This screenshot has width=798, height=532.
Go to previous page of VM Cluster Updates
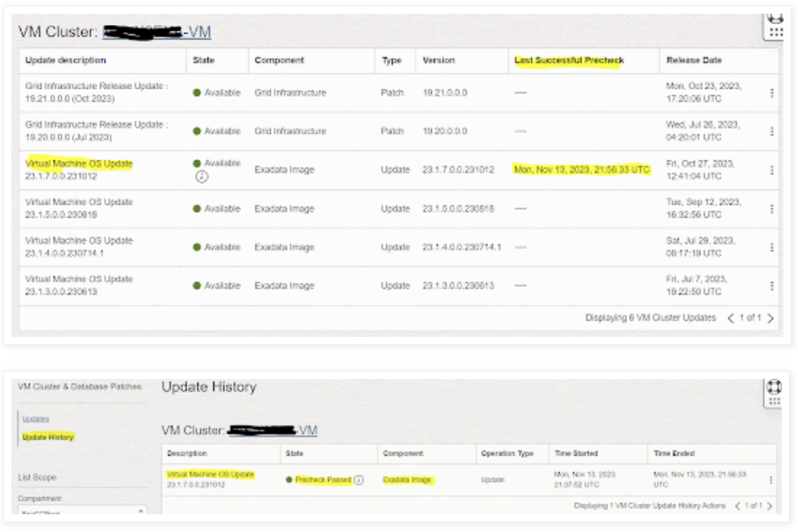(x=731, y=318)
